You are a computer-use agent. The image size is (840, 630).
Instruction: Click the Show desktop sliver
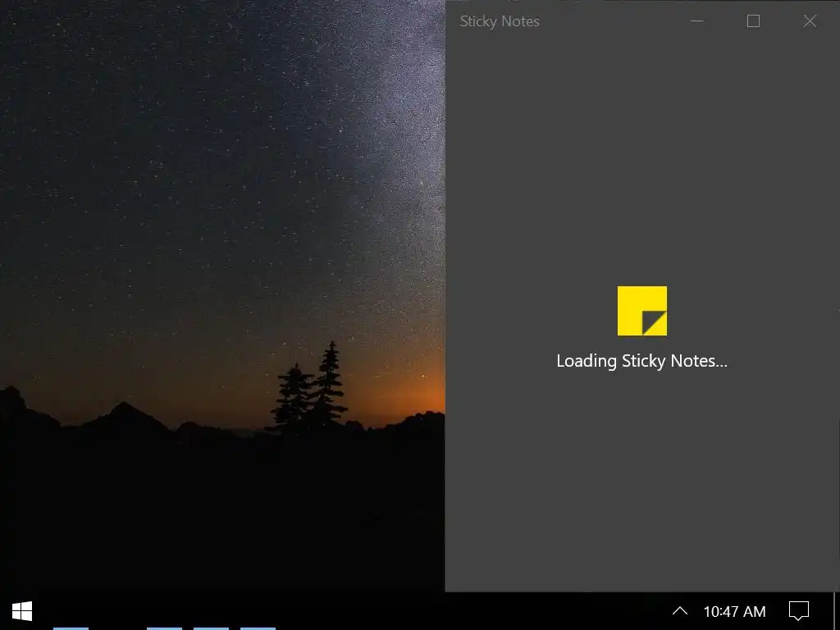[836, 610]
